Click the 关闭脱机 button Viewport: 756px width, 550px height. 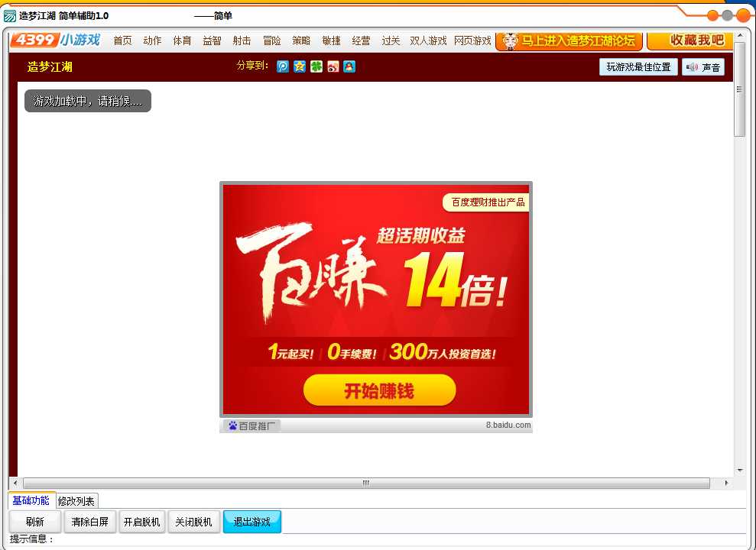(x=194, y=522)
